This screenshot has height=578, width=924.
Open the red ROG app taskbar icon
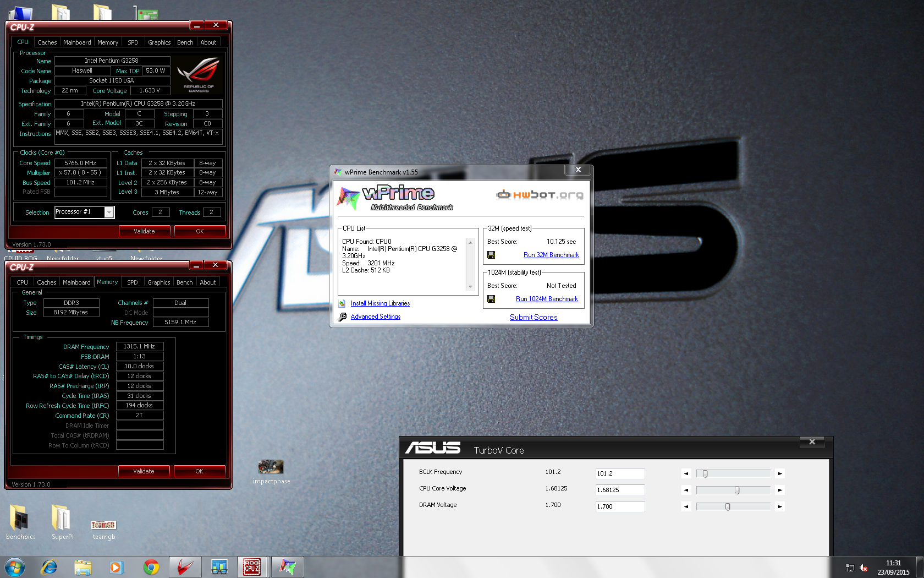tap(185, 567)
